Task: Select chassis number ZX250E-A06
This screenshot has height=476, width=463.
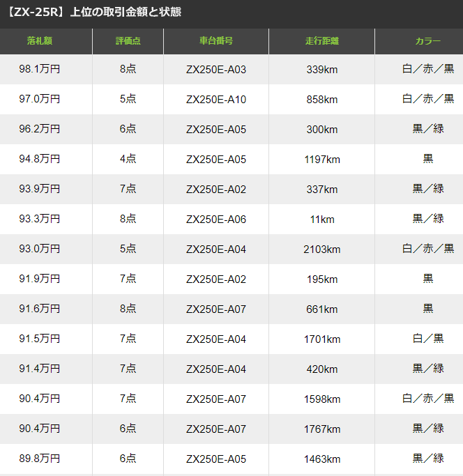Action: [216, 219]
